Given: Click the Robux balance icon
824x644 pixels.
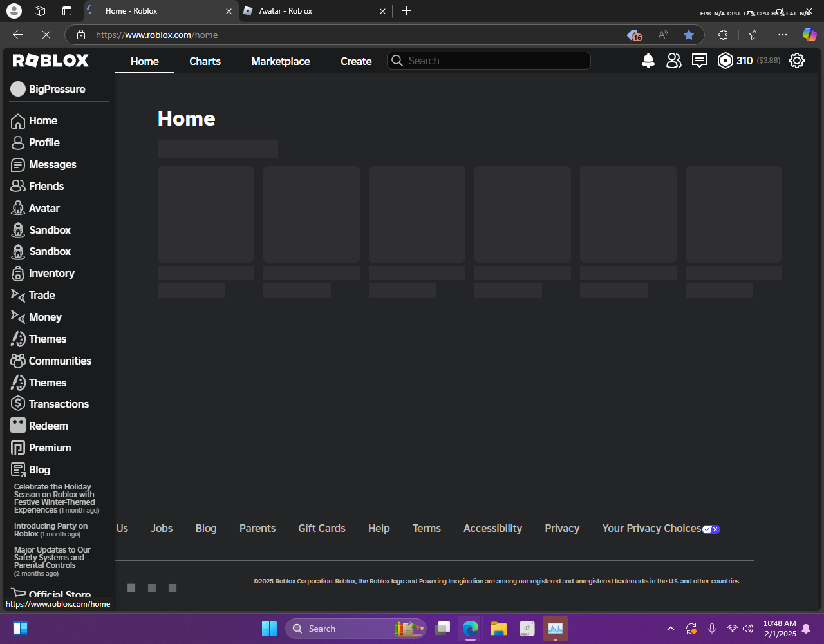Looking at the screenshot, I should 725,61.
